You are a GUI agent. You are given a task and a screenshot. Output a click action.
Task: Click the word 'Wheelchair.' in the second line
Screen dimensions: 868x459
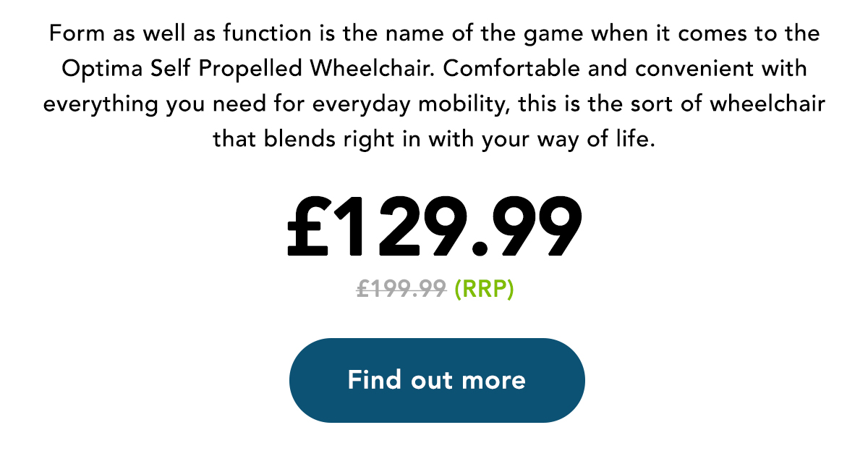click(x=373, y=69)
